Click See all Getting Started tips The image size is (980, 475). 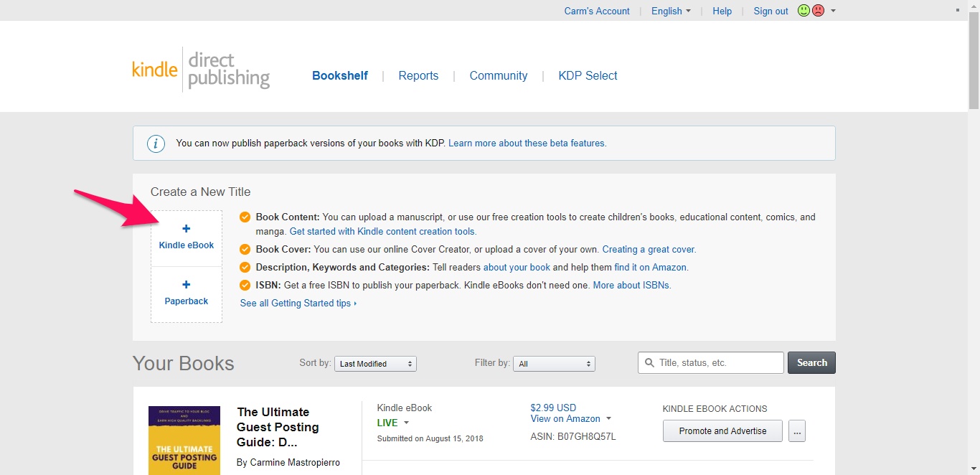coord(298,304)
